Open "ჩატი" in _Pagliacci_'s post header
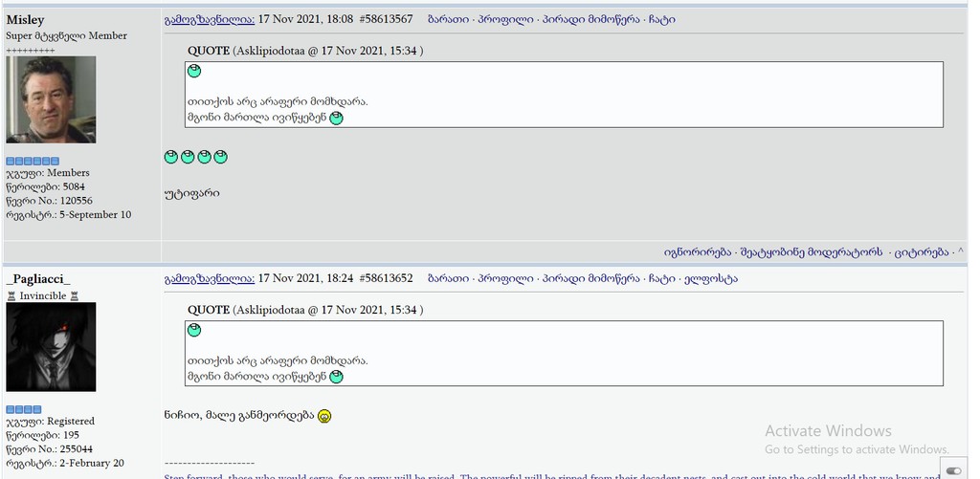This screenshot has width=980, height=479. coord(662,278)
